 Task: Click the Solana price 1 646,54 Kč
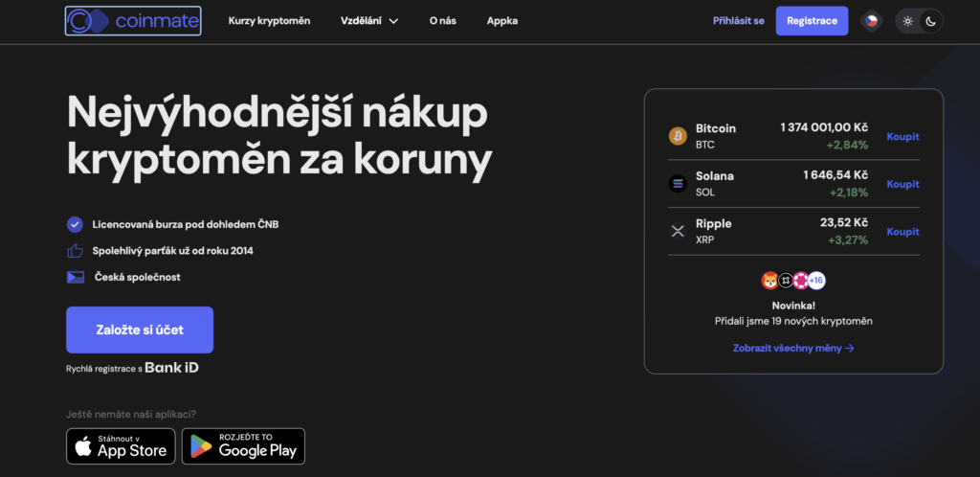click(835, 174)
